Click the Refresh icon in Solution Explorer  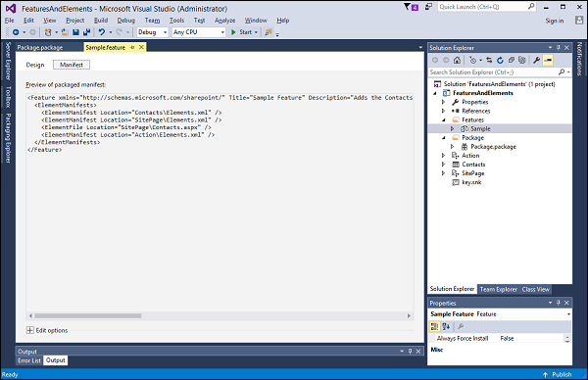pyautogui.click(x=500, y=60)
